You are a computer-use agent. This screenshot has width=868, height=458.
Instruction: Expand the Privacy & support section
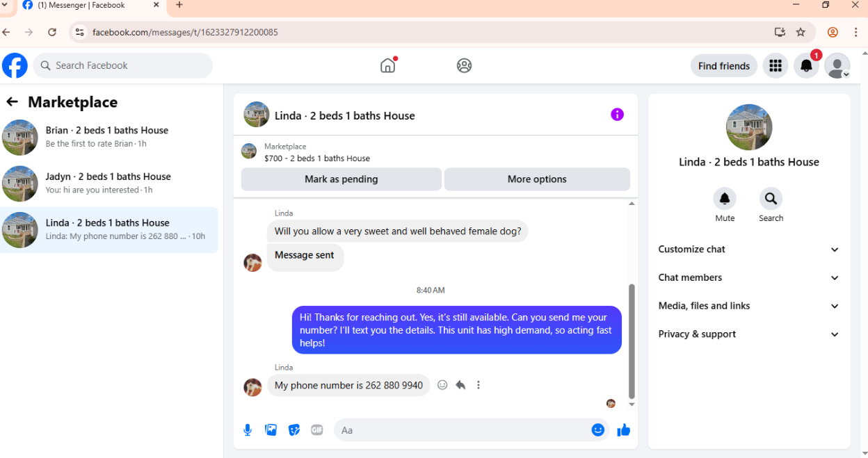pos(749,334)
